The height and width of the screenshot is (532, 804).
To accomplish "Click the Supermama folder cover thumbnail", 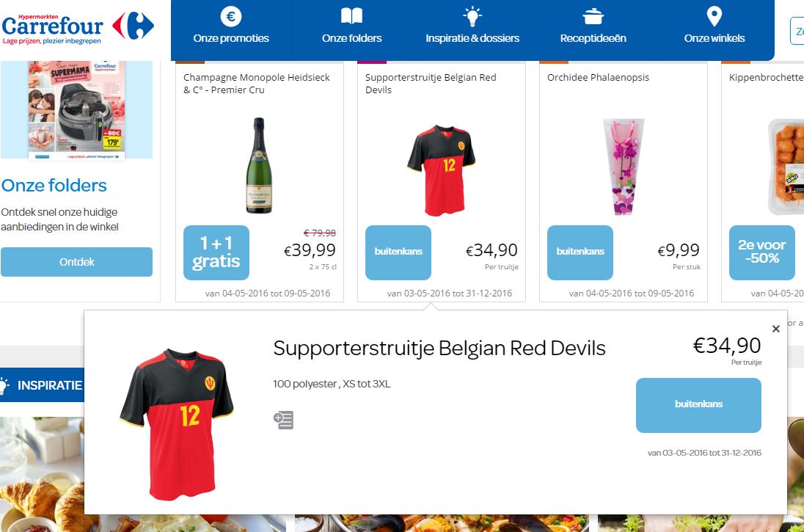I will (76, 110).
